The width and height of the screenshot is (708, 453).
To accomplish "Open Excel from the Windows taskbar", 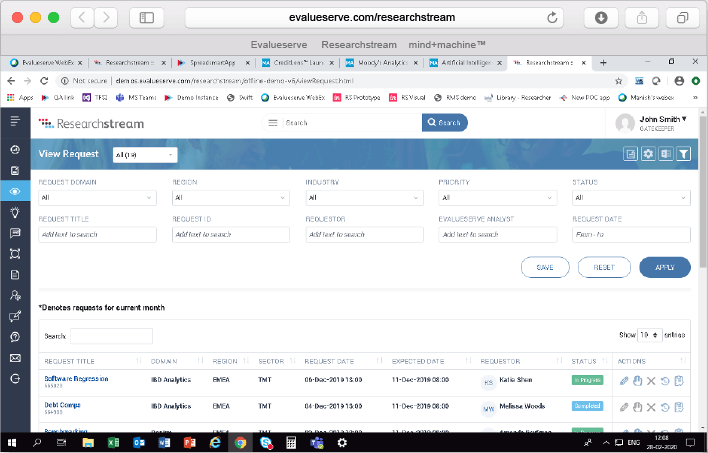I will pos(113,443).
